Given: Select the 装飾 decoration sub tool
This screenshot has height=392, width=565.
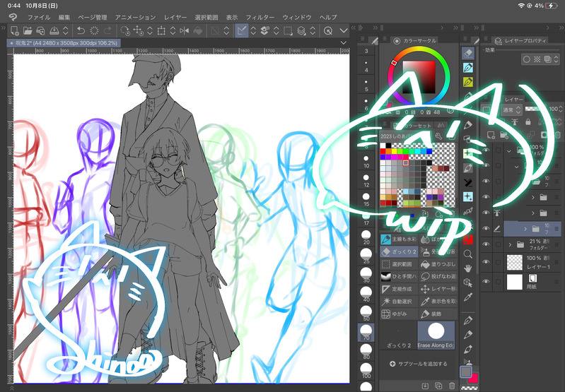Looking at the screenshot, I should click(x=438, y=314).
